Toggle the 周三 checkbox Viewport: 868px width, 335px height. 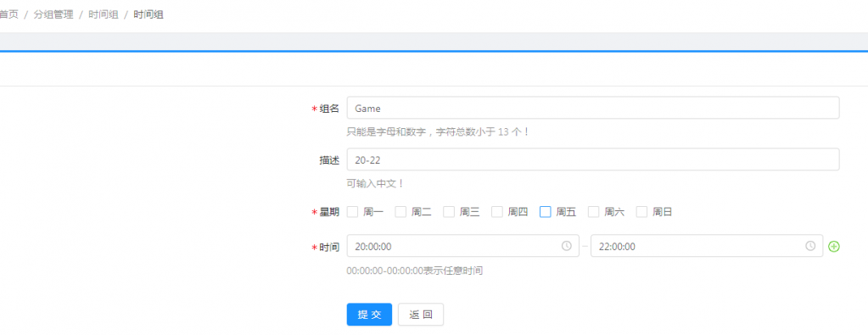(449, 211)
